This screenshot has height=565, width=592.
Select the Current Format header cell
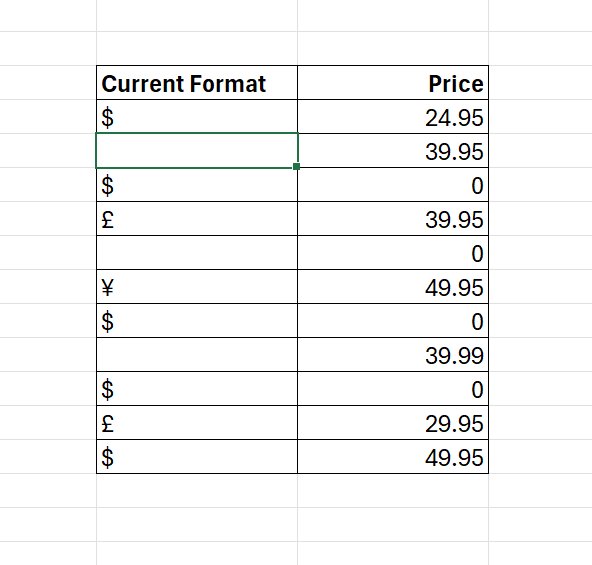coord(197,83)
